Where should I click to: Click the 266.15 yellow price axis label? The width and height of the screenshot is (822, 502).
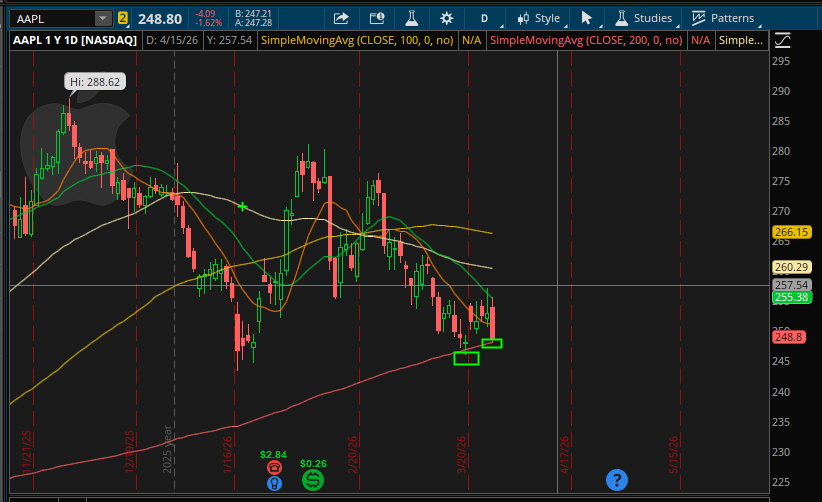click(x=792, y=232)
